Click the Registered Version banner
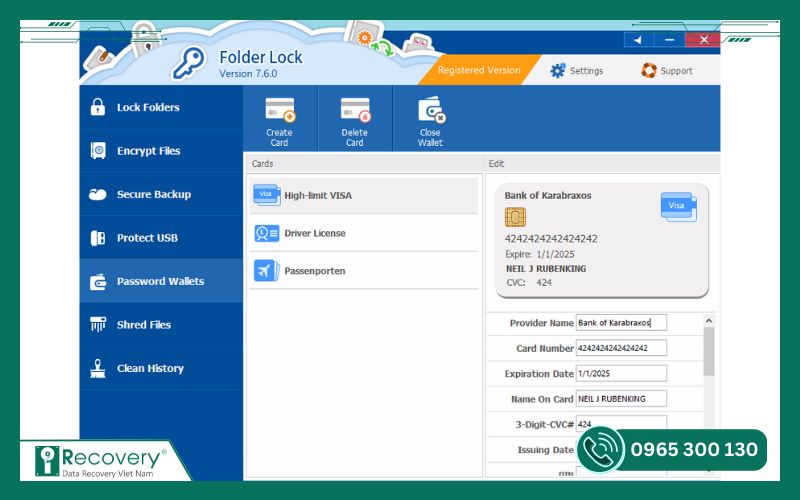This screenshot has height=500, width=800. pyautogui.click(x=479, y=70)
